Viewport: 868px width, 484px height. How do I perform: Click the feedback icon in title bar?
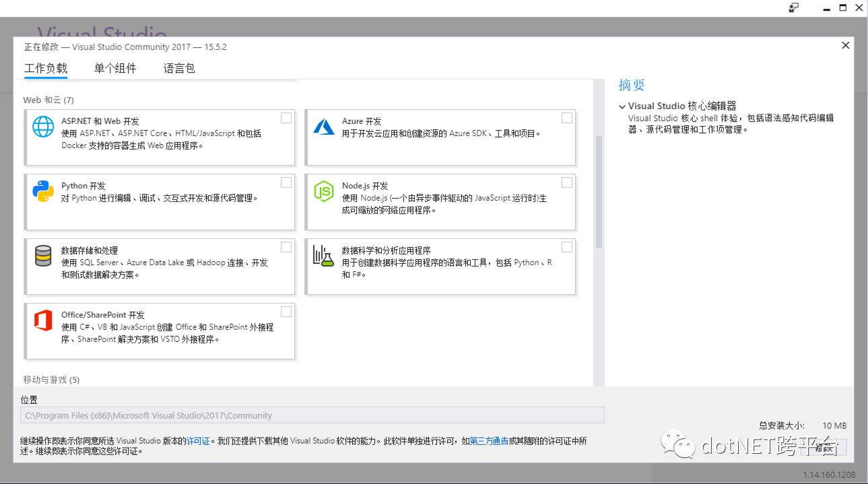coord(794,8)
